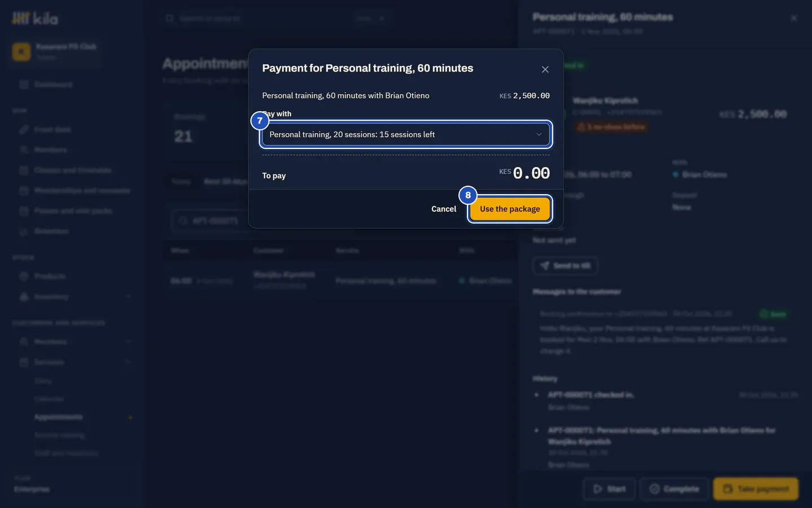Click the Start button behind the dialog

pyautogui.click(x=609, y=489)
